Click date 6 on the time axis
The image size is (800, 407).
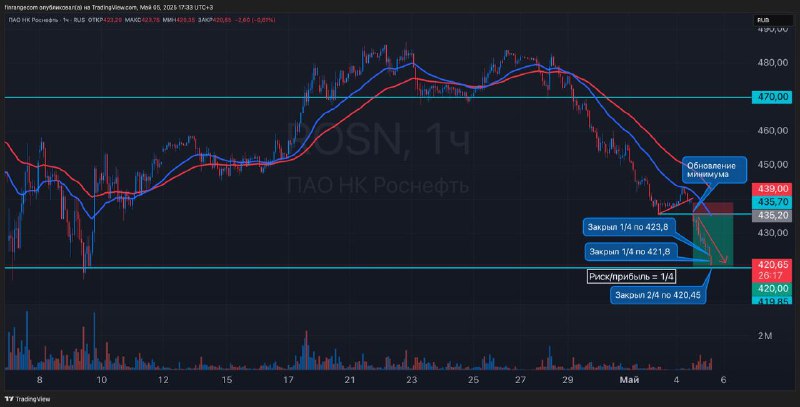[723, 380]
